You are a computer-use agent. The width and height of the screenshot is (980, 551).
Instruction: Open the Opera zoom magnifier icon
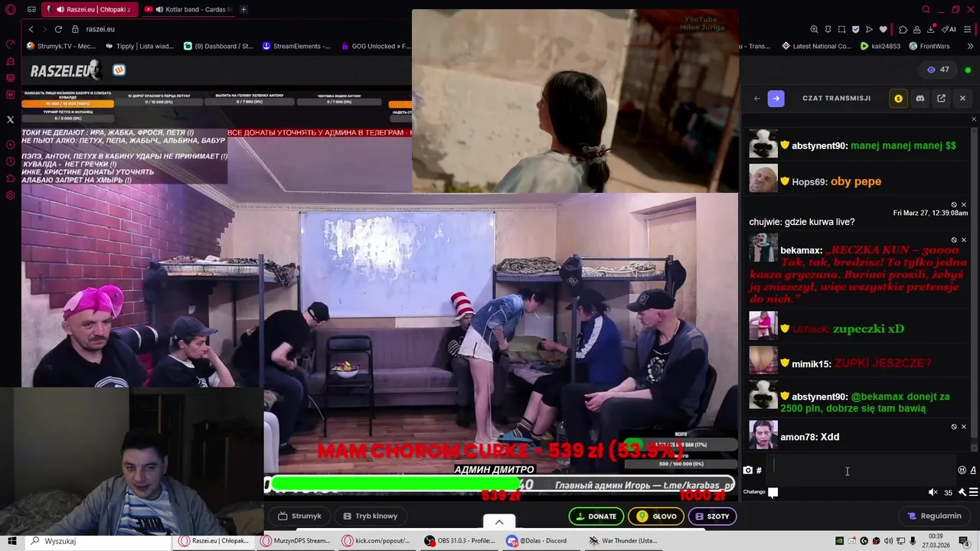coord(814,29)
